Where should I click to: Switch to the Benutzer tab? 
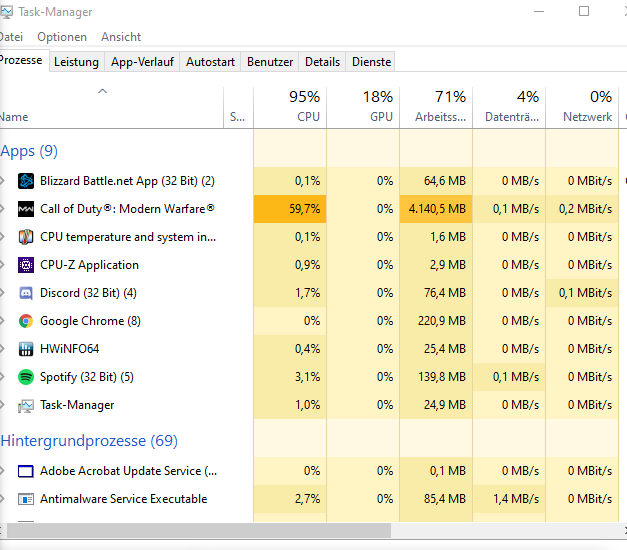point(270,62)
